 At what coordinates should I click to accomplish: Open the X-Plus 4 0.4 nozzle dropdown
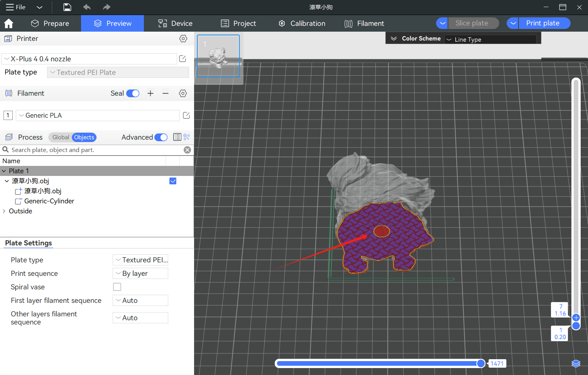click(x=89, y=59)
